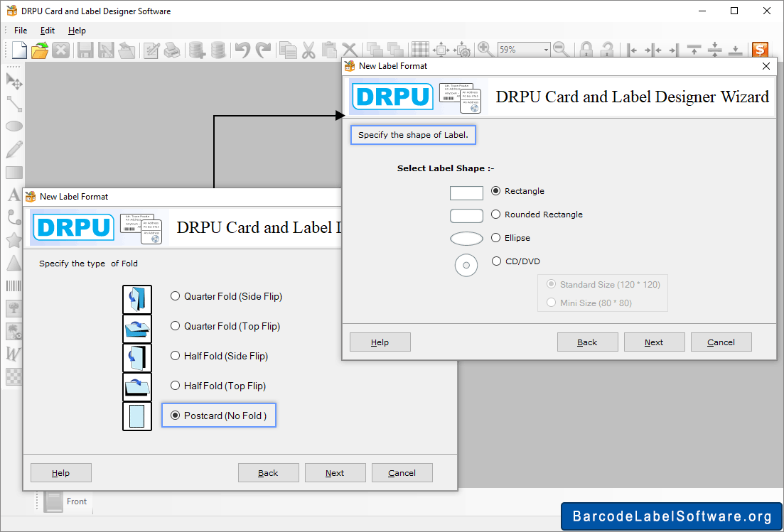Cancel the label shape wizard
The image size is (784, 532).
[721, 342]
